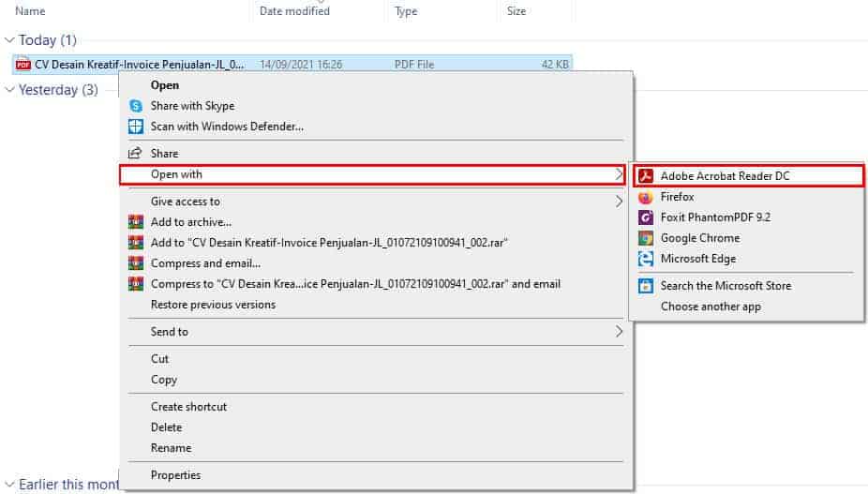Open with Firefox

click(x=677, y=197)
